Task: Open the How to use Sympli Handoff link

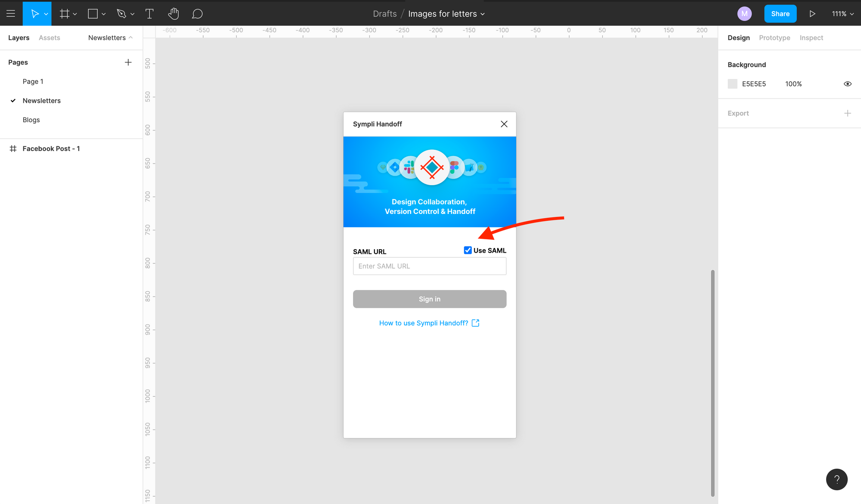Action: [x=424, y=323]
